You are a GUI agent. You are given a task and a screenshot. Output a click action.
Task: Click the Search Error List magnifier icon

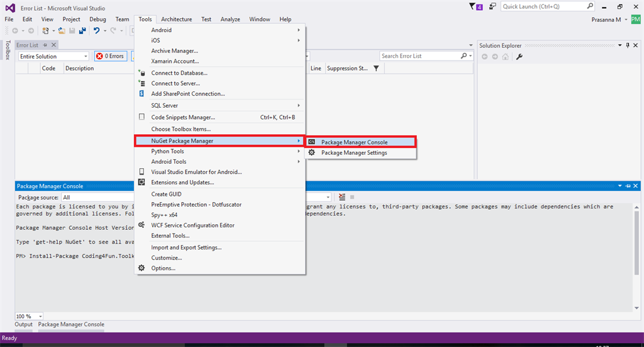(x=464, y=56)
